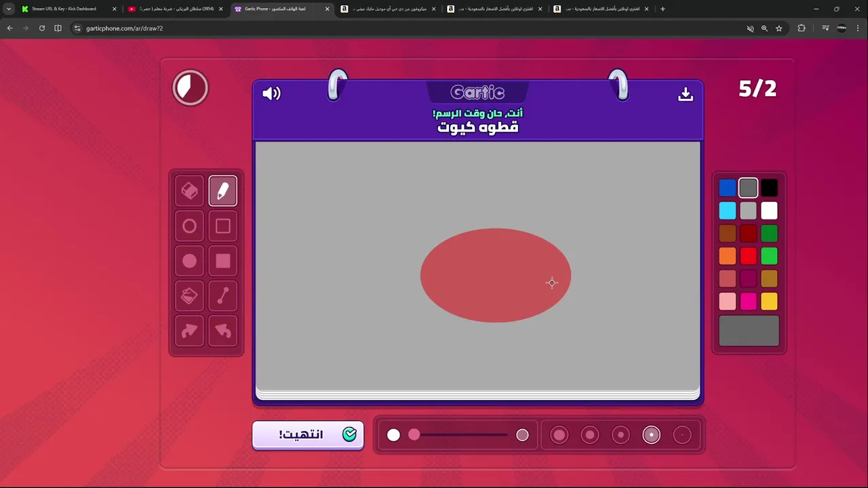This screenshot has height=488, width=868.
Task: Open the page zoom magnifier icon
Action: (x=764, y=28)
